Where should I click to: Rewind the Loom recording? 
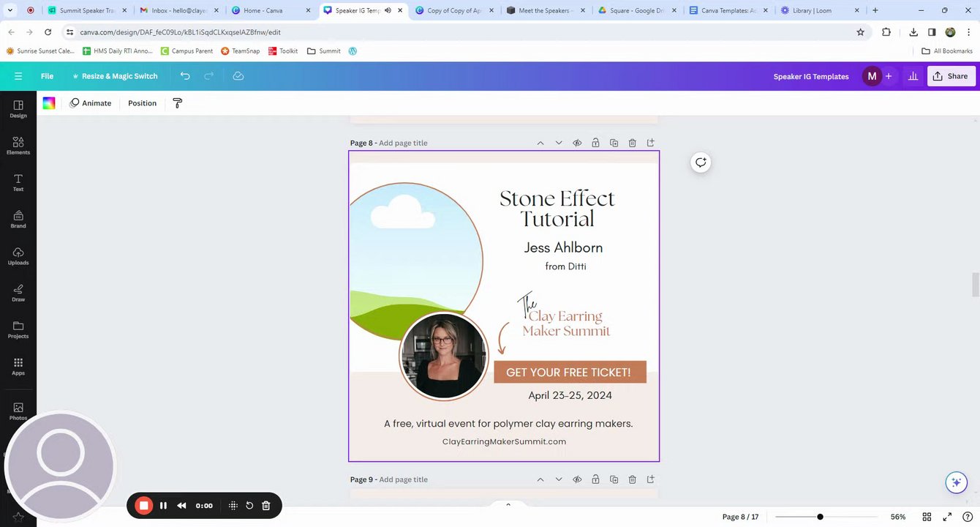(181, 506)
